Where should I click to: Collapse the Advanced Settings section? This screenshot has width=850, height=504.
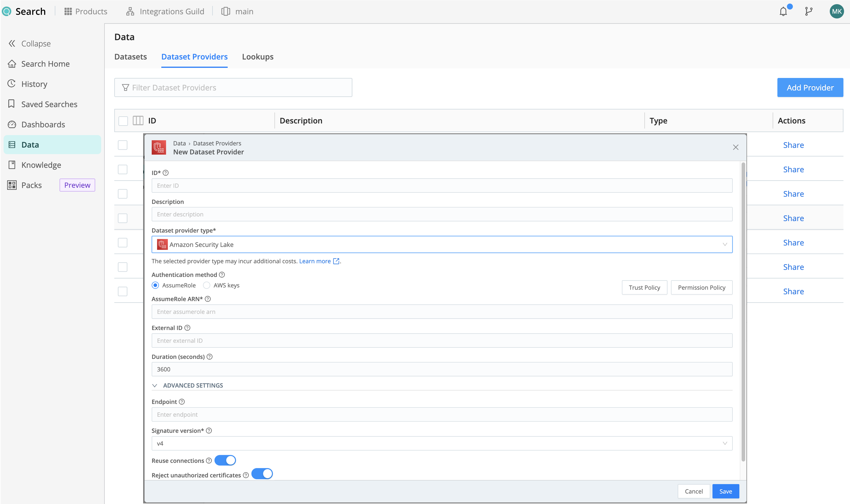(x=155, y=386)
